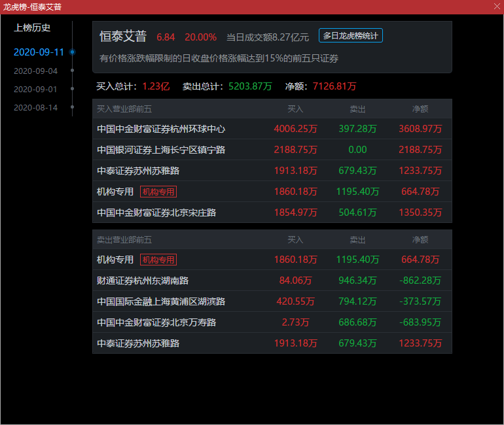The image size is (504, 425).
Task: Click 卖出 column header in buy table
Action: (357, 109)
